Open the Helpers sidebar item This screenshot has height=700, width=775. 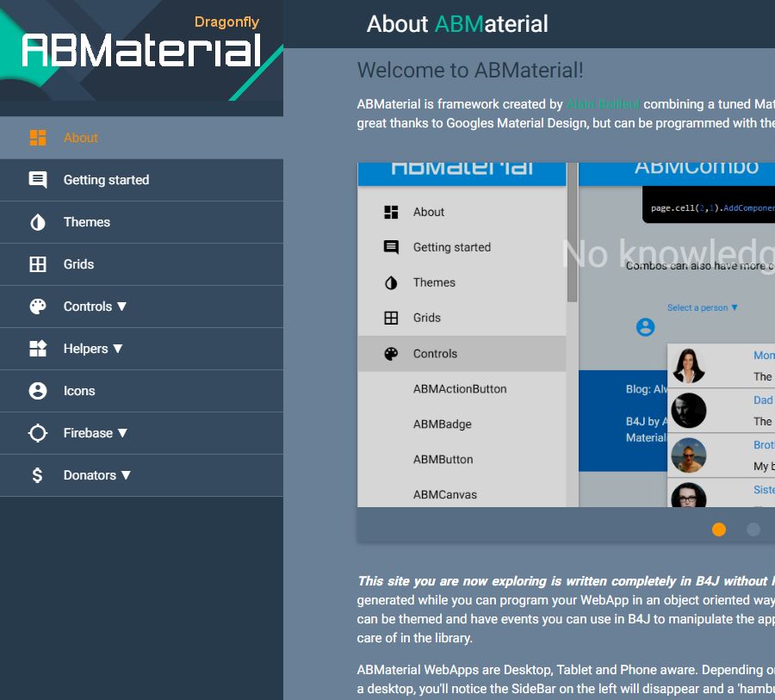click(x=141, y=349)
